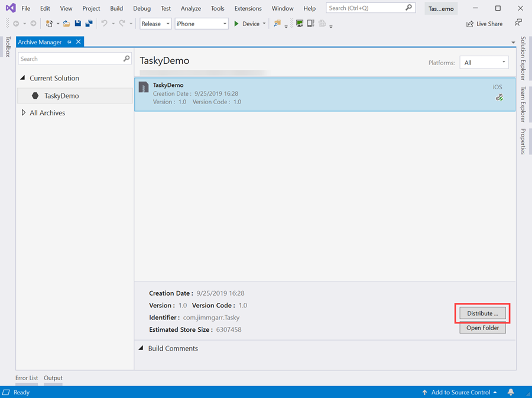Open the Build menu
The width and height of the screenshot is (532, 398).
[x=116, y=8]
